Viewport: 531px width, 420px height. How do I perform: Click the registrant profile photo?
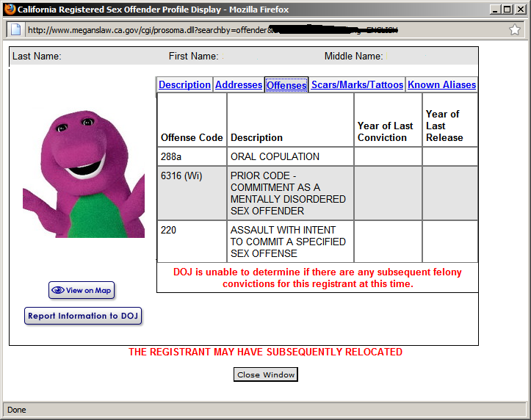tap(84, 174)
